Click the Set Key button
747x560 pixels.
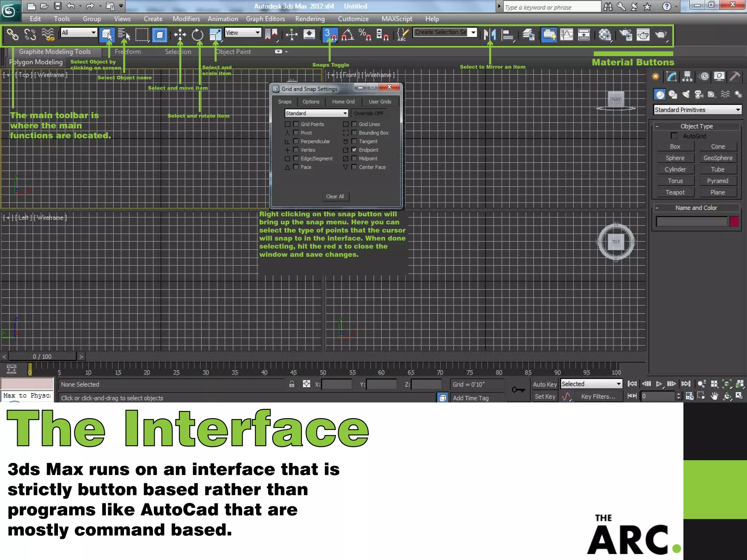tap(545, 397)
